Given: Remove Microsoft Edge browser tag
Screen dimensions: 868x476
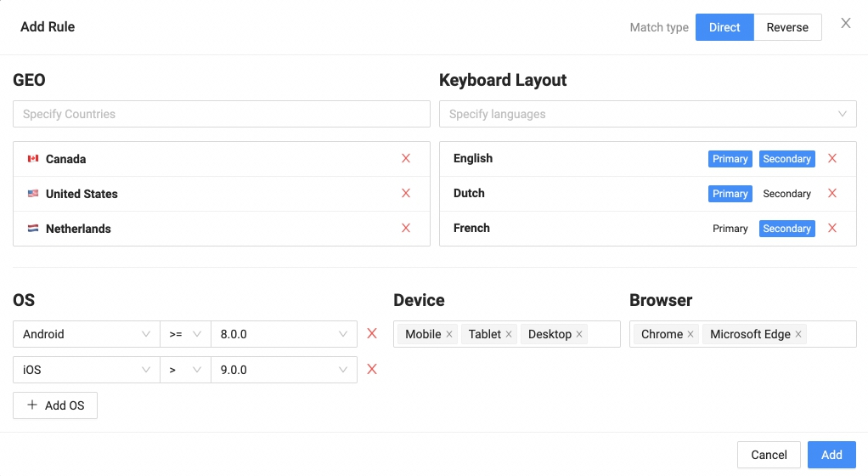Looking at the screenshot, I should (x=799, y=335).
